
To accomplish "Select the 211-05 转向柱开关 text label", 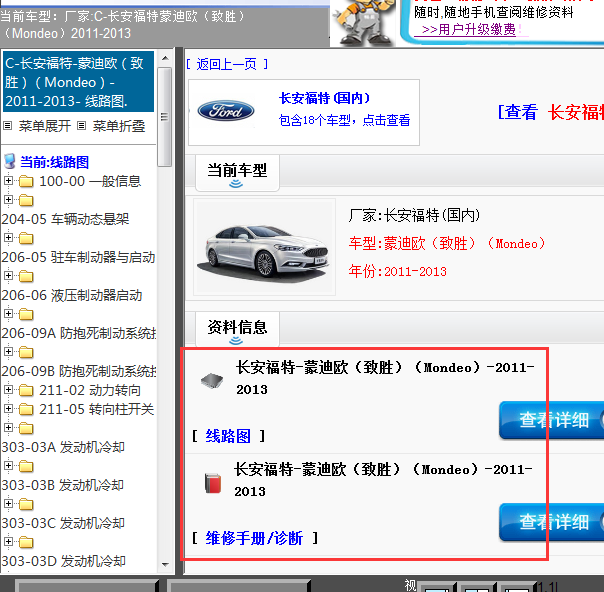I will pos(97,409).
